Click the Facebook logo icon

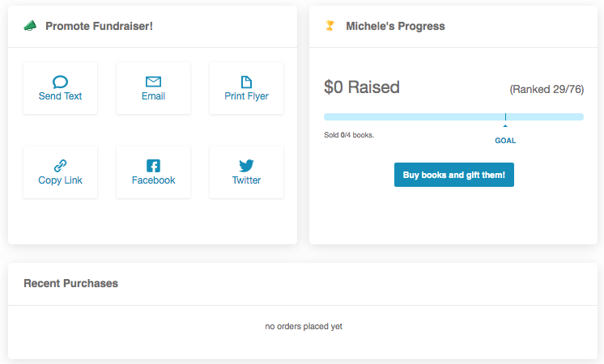point(153,166)
